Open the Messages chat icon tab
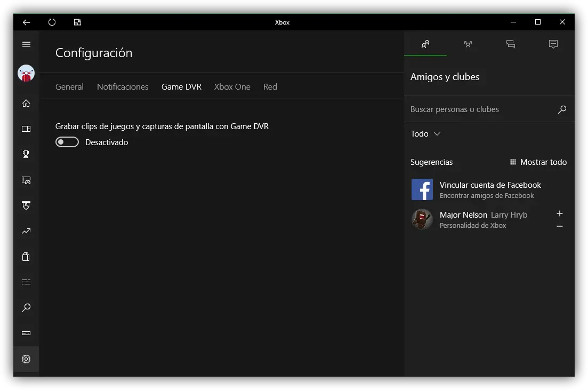This screenshot has width=588, height=390. tap(510, 44)
